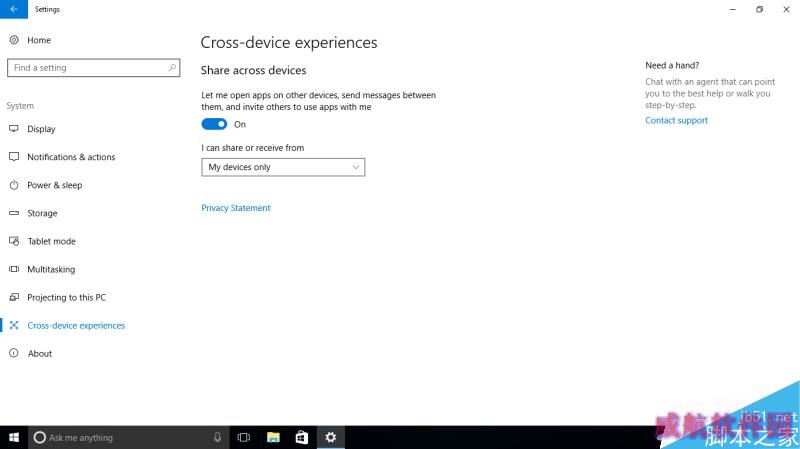The height and width of the screenshot is (449, 800).
Task: Go to Settings Home
Action: coord(39,40)
